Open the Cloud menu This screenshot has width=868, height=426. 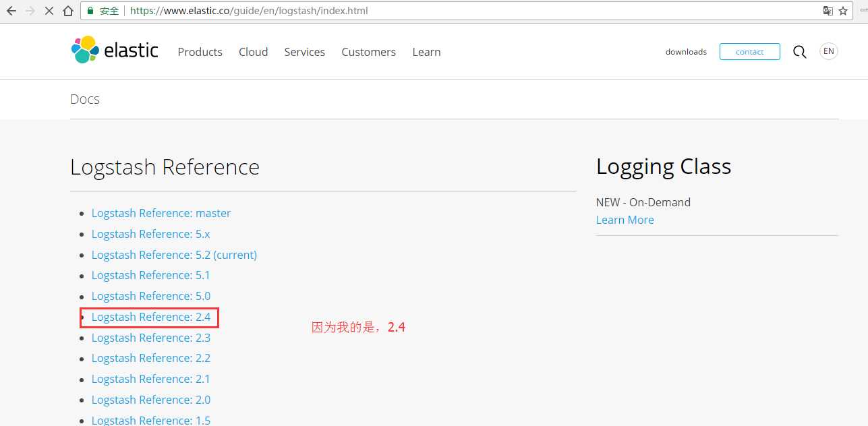254,52
